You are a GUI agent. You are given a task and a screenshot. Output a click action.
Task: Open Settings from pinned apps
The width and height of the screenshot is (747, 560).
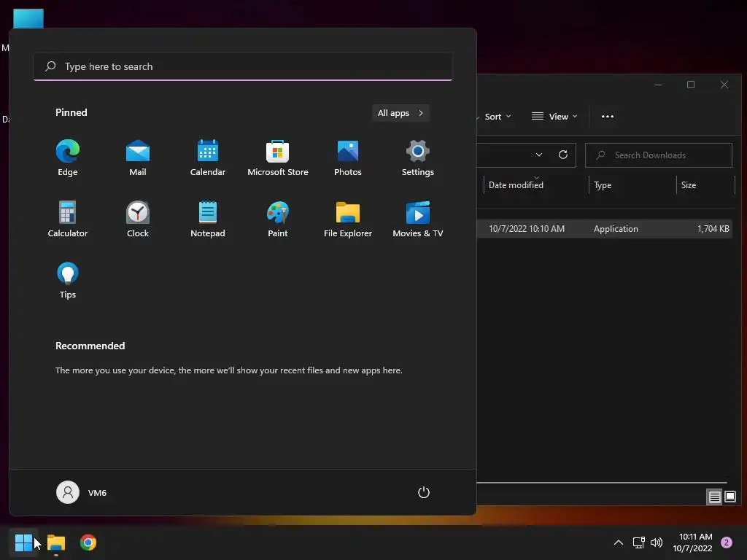coord(418,157)
